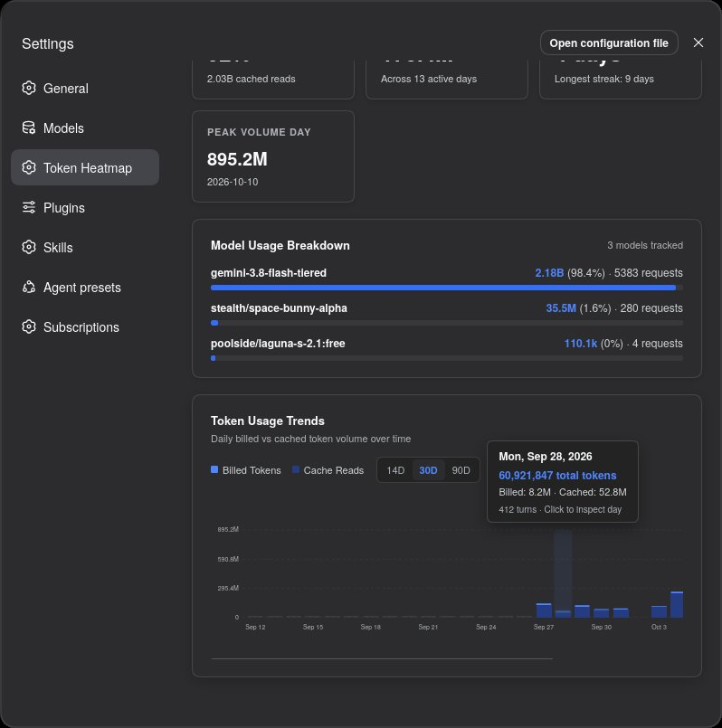Toggle Cache Reads legend swatch

tap(296, 470)
